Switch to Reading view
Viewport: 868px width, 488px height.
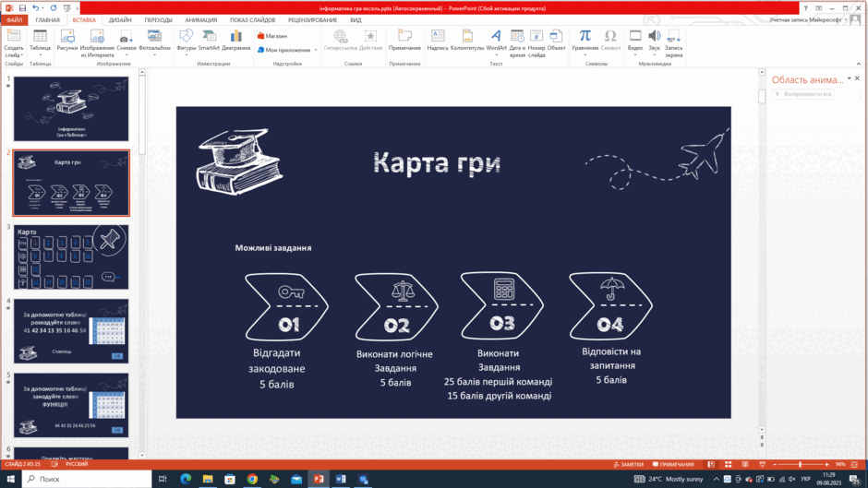pyautogui.click(x=745, y=464)
